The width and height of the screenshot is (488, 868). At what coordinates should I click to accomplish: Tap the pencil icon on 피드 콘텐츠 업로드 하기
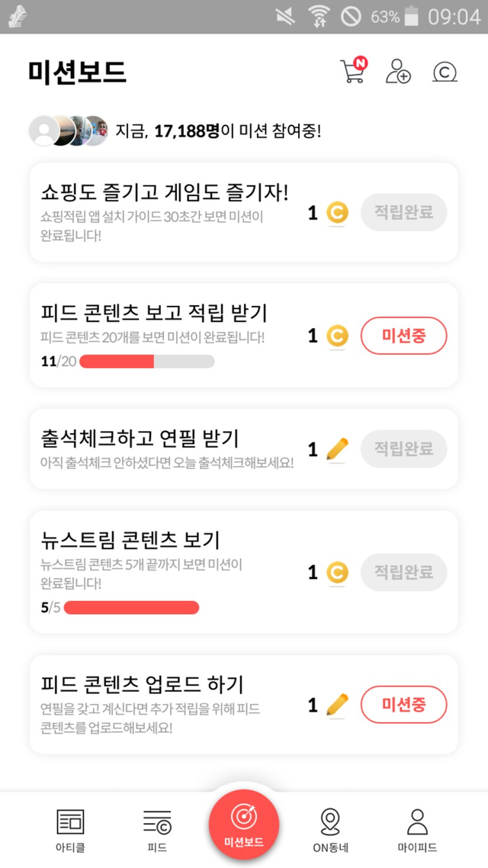337,705
